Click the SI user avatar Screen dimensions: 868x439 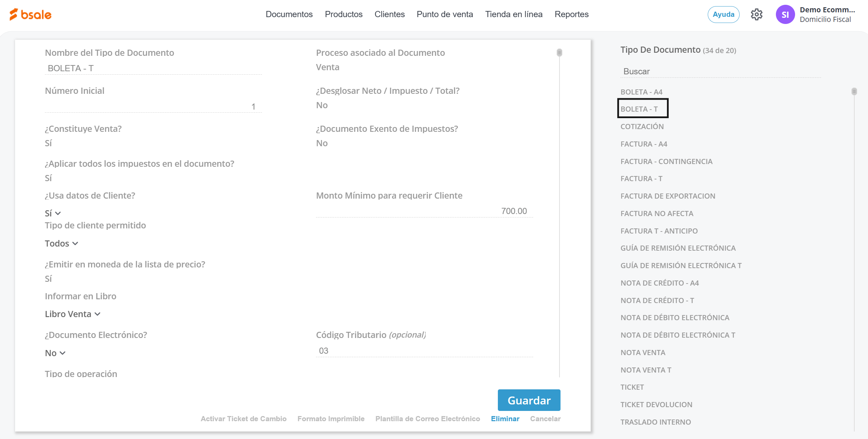[785, 14]
